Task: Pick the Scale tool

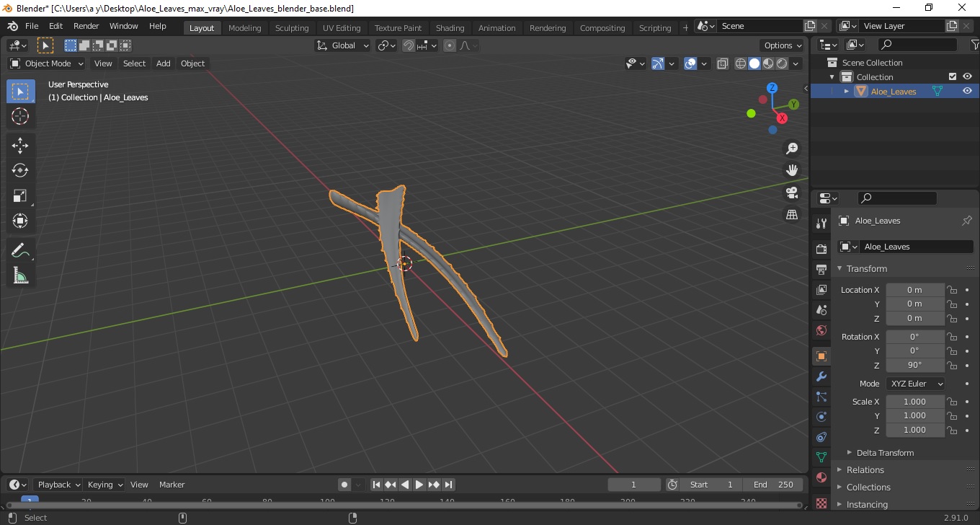Action: [20, 195]
